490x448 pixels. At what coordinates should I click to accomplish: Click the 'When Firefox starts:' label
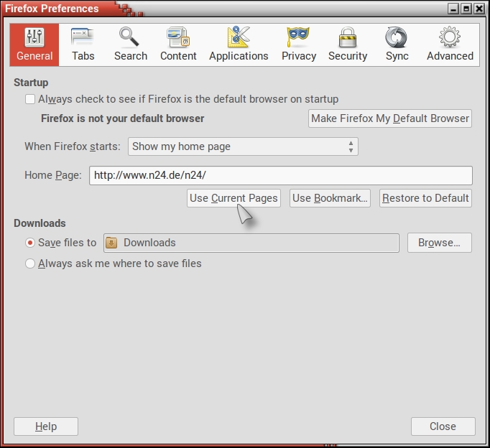pos(73,146)
